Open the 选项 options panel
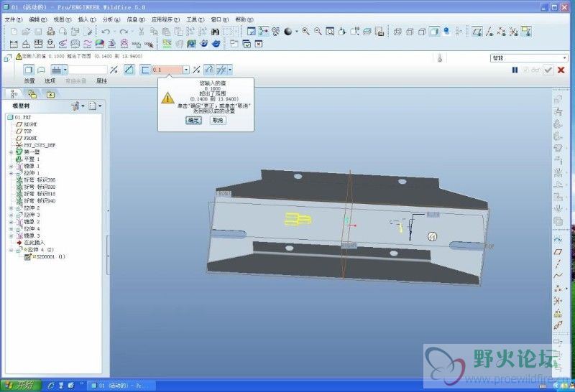The image size is (575, 392). tap(50, 80)
